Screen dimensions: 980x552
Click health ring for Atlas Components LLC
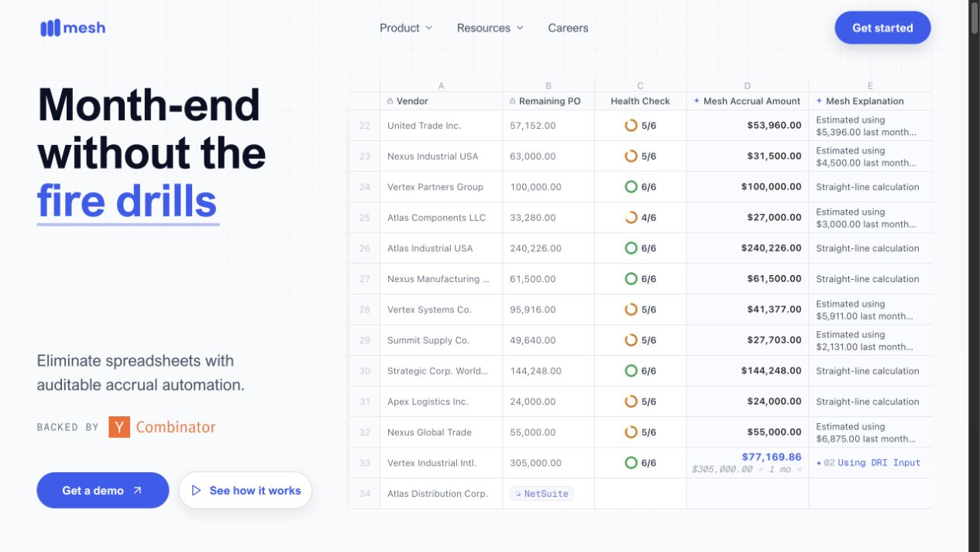click(631, 218)
